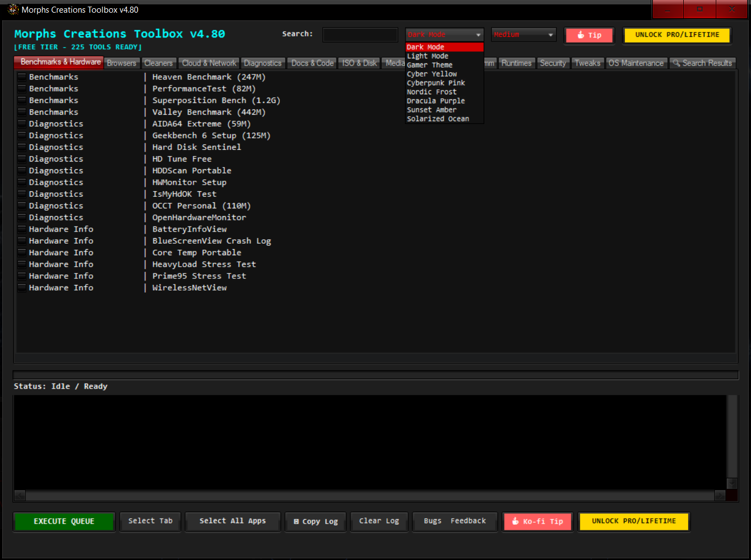Apply the Cyberpunk Pink theme
The image size is (751, 560).
445,83
